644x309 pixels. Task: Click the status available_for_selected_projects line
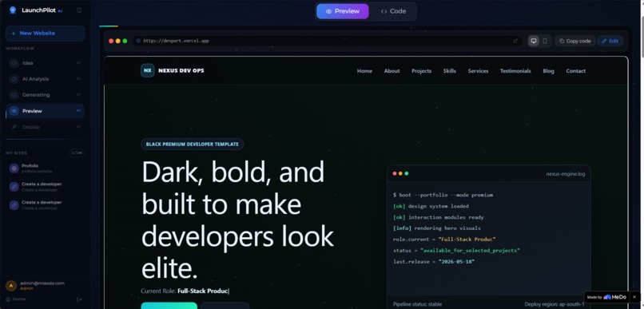456,251
